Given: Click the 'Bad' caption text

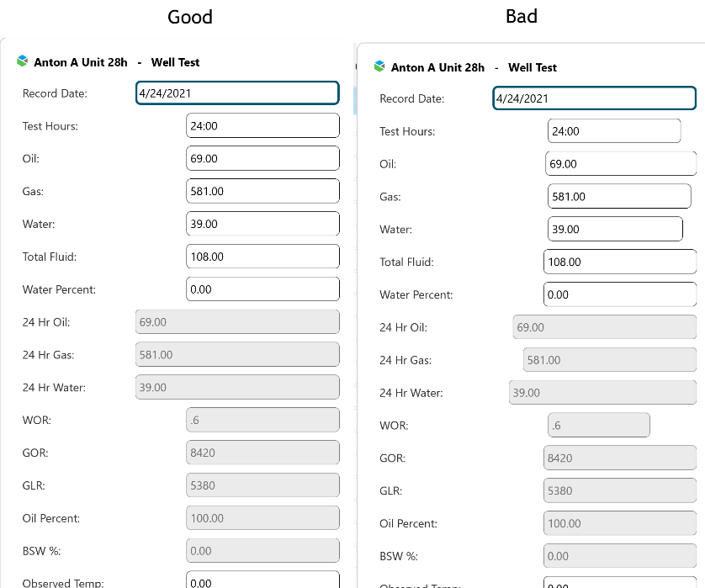Looking at the screenshot, I should click(522, 16).
